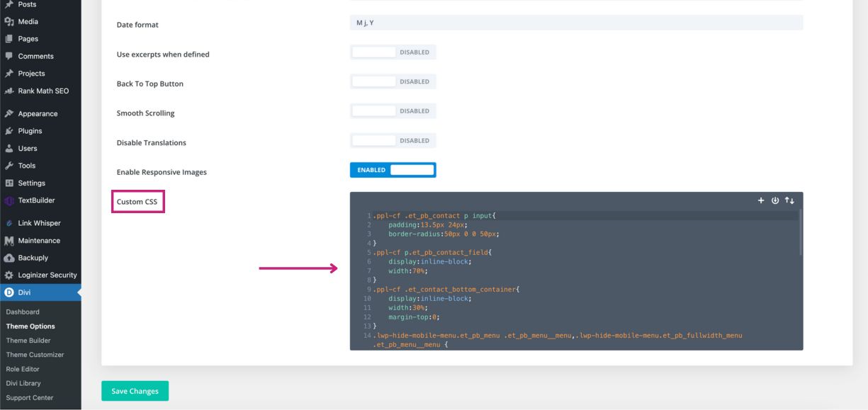The width and height of the screenshot is (868, 410).
Task: Click the TextBuilder icon
Action: coord(9,200)
